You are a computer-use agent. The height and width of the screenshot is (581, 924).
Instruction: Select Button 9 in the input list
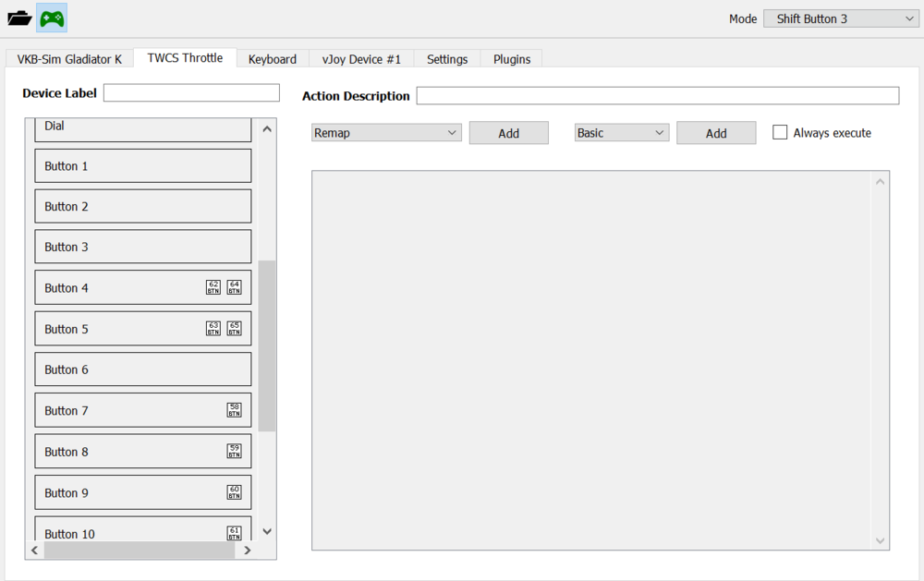(x=143, y=492)
